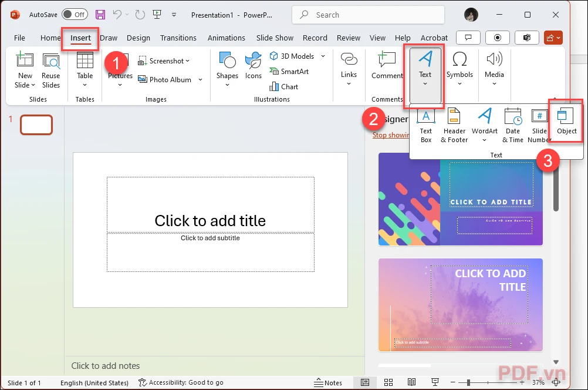Open the Animations tab
Viewport: 588px width, 390px height.
click(226, 38)
